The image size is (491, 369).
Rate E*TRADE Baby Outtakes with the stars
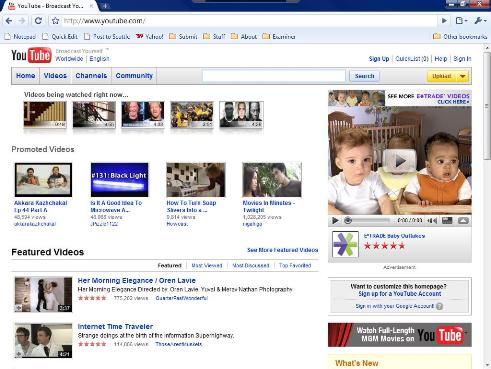(x=385, y=246)
